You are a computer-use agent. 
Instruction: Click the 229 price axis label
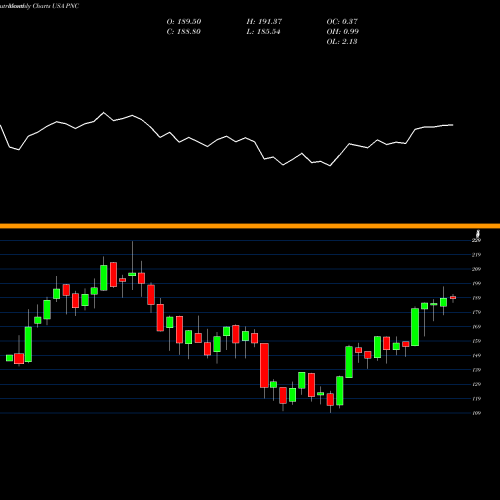click(x=477, y=240)
